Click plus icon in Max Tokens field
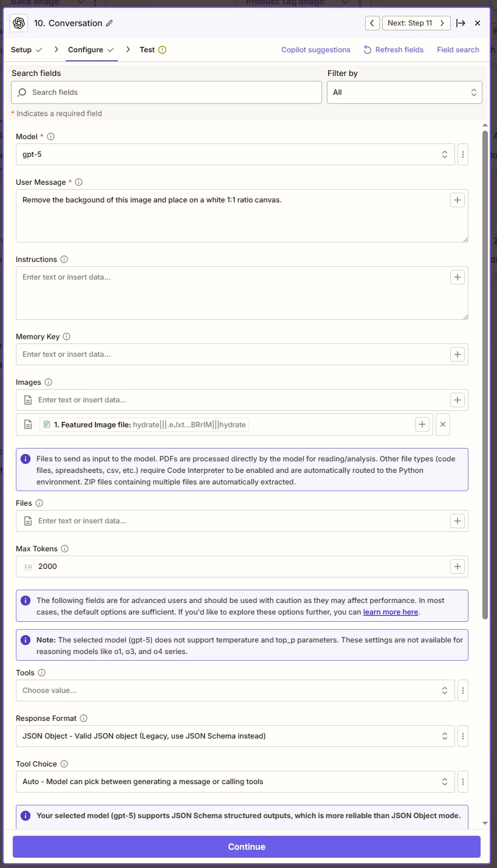This screenshot has height=868, width=497. (x=458, y=567)
